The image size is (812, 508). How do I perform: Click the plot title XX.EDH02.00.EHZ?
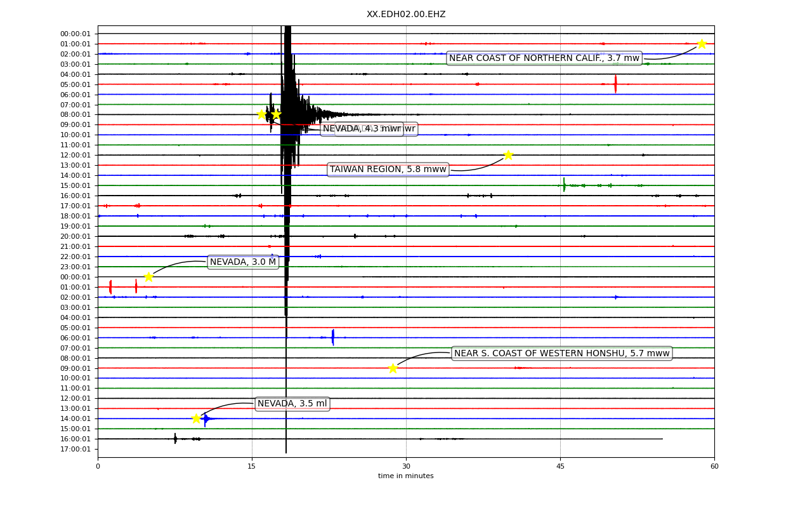click(406, 14)
